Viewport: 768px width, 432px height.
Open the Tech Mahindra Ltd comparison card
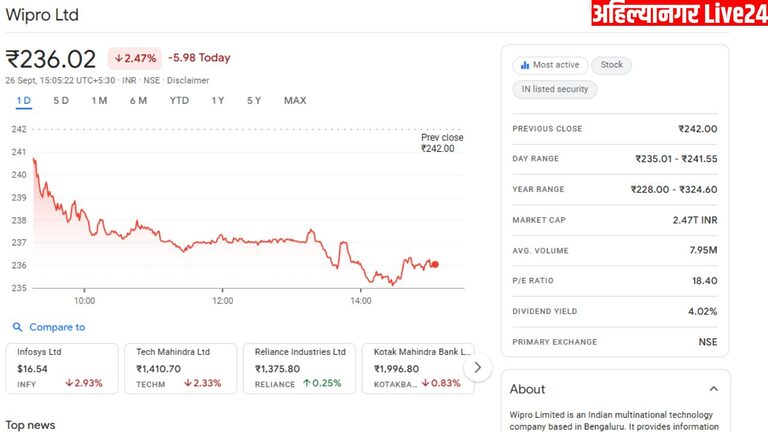pyautogui.click(x=180, y=367)
